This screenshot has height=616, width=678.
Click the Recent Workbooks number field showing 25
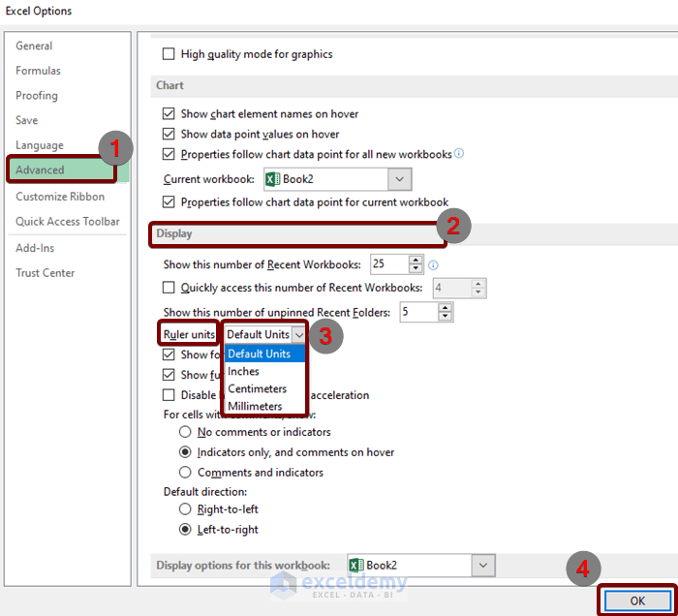(x=389, y=264)
